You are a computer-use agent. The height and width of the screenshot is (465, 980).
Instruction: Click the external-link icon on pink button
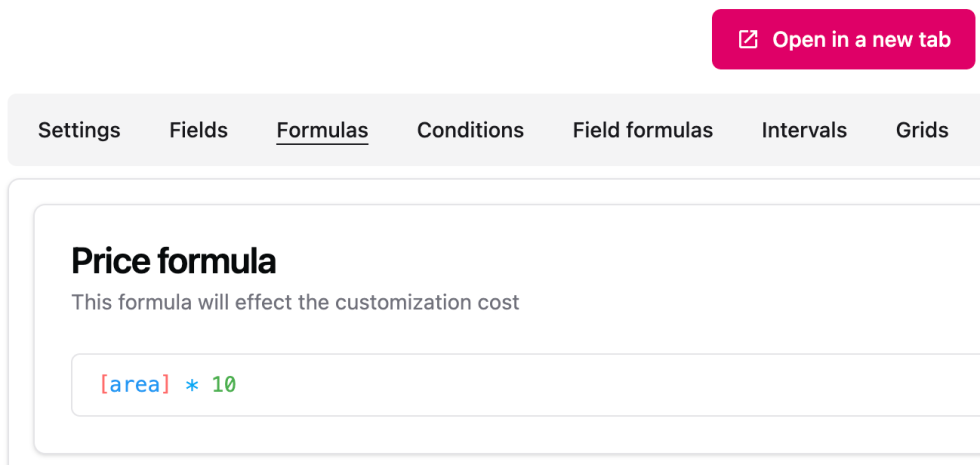748,40
